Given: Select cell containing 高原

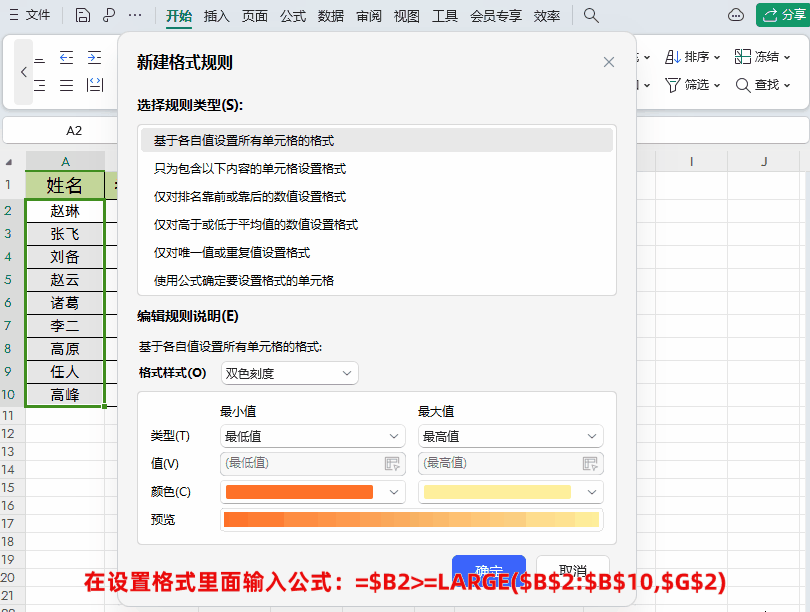Looking at the screenshot, I should pos(65,349).
